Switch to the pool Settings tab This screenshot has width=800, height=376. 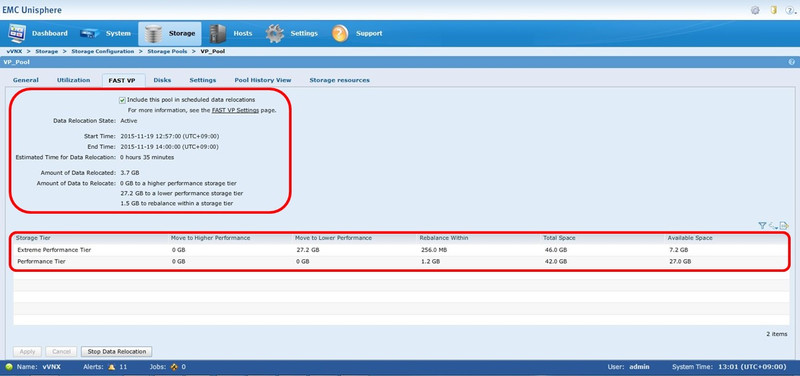tap(203, 80)
